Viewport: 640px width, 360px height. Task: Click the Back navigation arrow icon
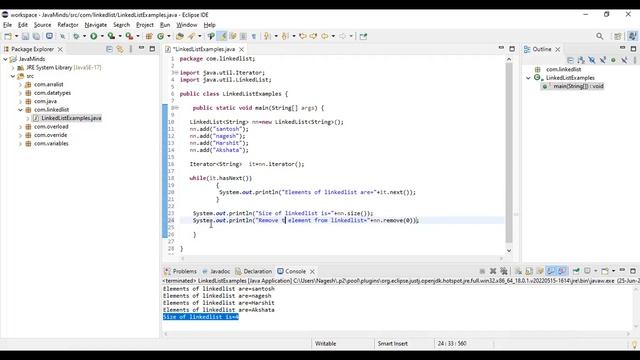tap(324, 36)
